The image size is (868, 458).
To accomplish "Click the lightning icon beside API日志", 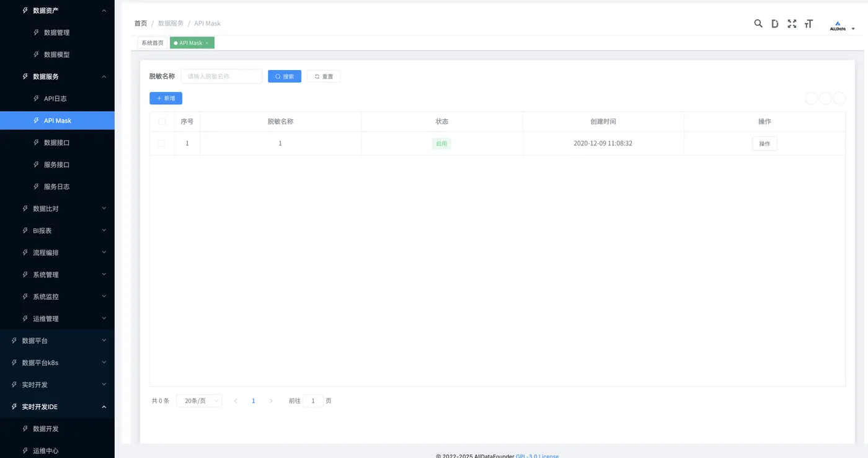I will (x=36, y=98).
